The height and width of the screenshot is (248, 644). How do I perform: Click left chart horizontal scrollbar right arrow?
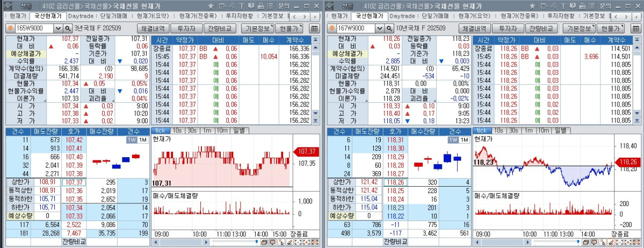(x=206, y=242)
